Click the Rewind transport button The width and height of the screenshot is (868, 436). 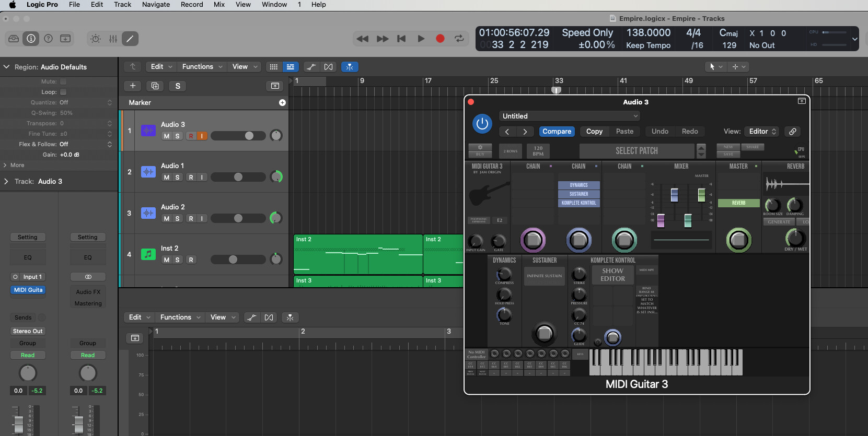coord(362,39)
